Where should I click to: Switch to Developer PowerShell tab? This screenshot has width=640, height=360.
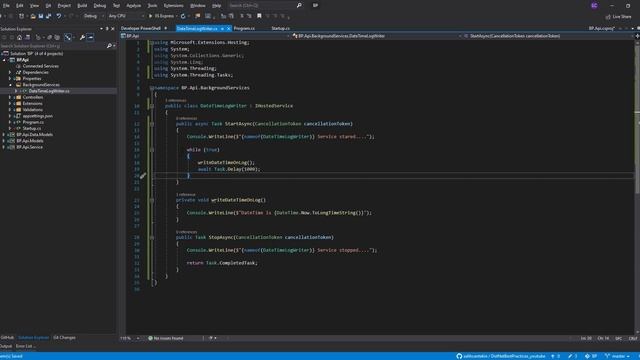tap(141, 29)
